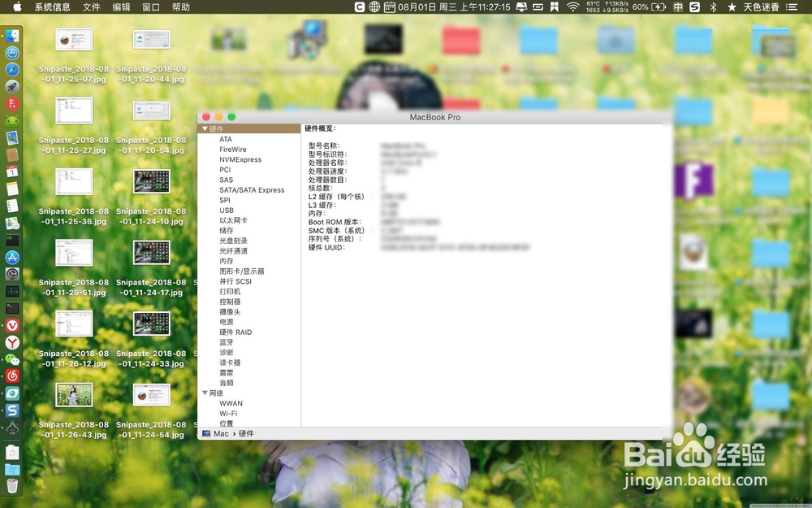Collapse the 硬件 section disclosure triangle
The width and height of the screenshot is (812, 508).
(x=205, y=128)
